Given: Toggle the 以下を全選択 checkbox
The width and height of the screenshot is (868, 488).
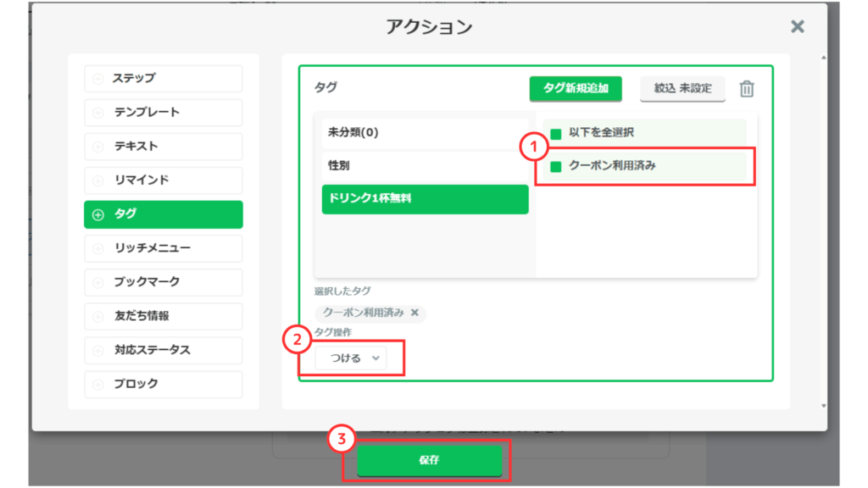Looking at the screenshot, I should click(557, 133).
